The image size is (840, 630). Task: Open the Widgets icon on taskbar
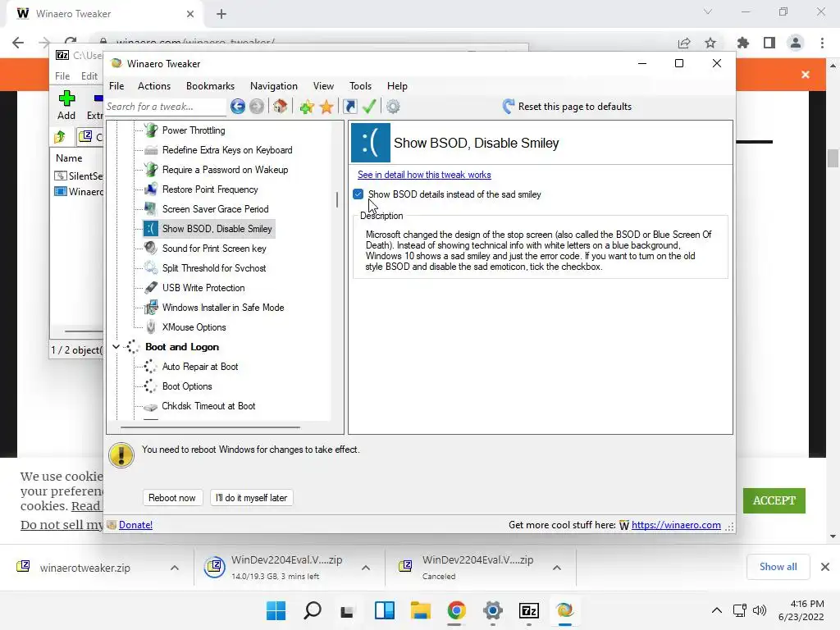(x=385, y=610)
